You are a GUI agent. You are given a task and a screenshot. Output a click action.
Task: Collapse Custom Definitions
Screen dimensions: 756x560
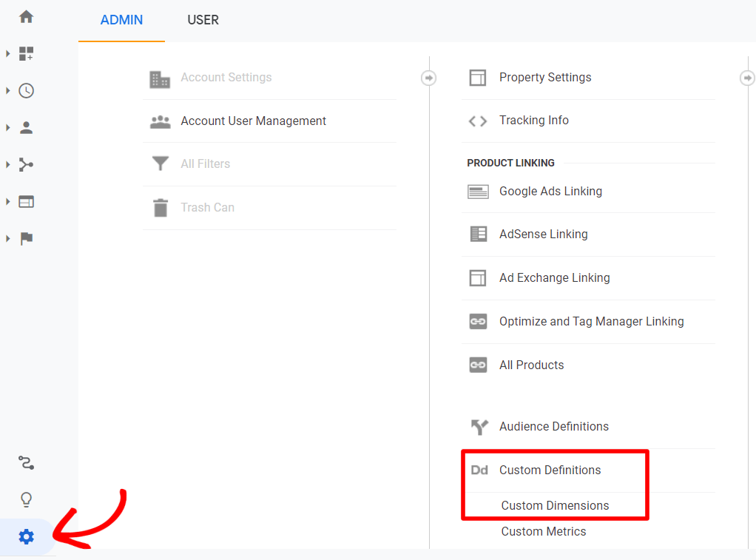pyautogui.click(x=550, y=470)
